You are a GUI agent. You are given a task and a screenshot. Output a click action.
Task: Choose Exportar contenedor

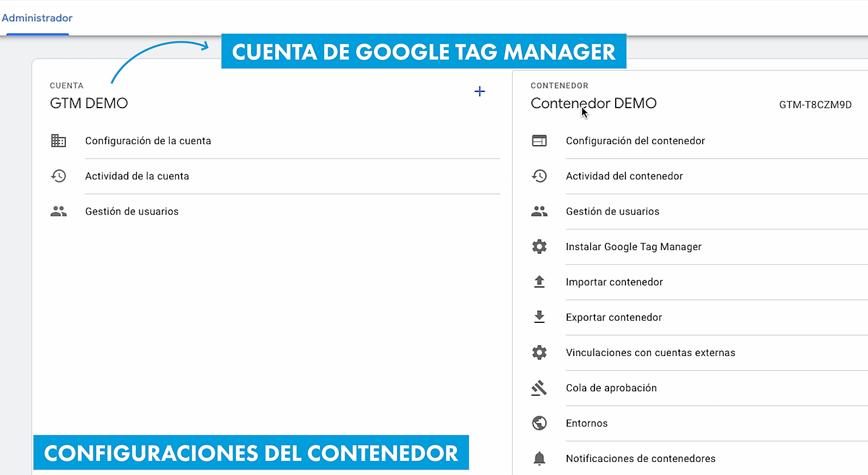pos(614,317)
